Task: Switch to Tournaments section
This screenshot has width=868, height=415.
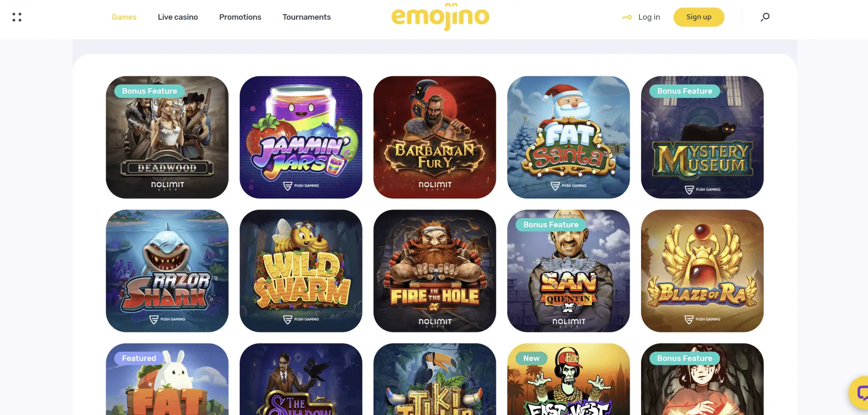Action: [307, 17]
